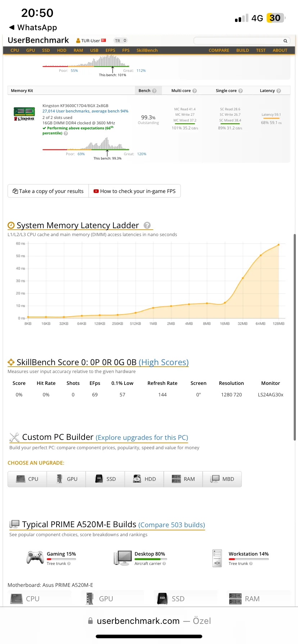The height and width of the screenshot is (644, 298).
Task: Tap the Kingston memory kit thumbnail
Action: click(24, 114)
